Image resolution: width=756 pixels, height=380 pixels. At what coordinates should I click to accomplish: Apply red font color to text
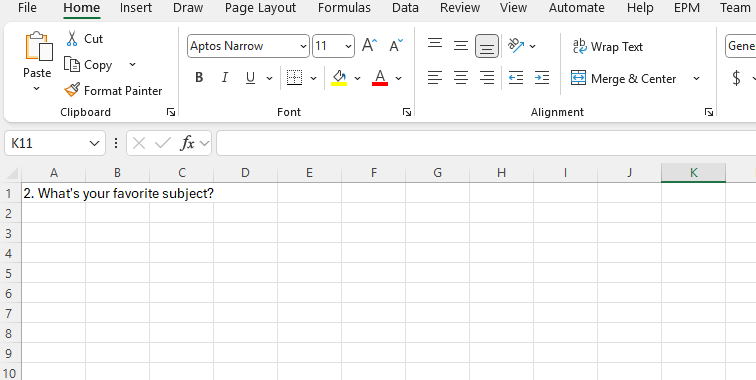coord(380,78)
